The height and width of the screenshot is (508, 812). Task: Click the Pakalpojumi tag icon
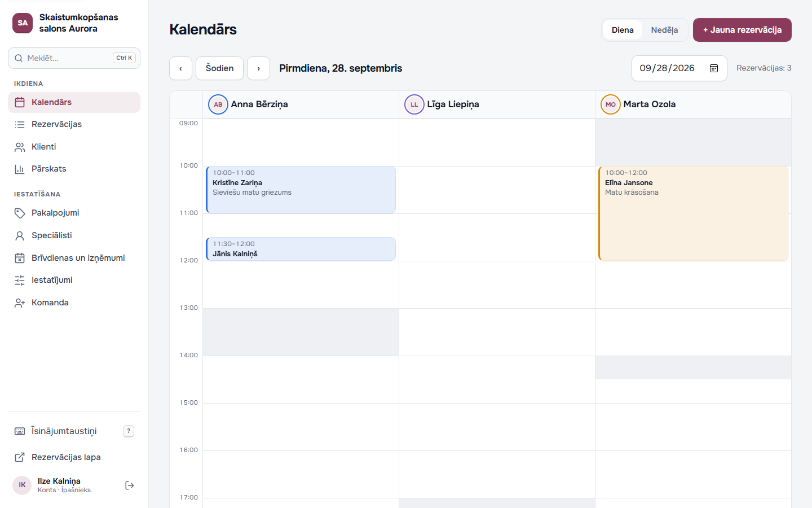(x=20, y=213)
